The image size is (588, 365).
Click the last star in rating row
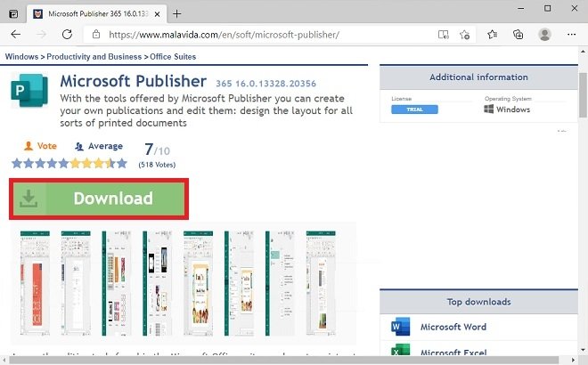tap(122, 164)
